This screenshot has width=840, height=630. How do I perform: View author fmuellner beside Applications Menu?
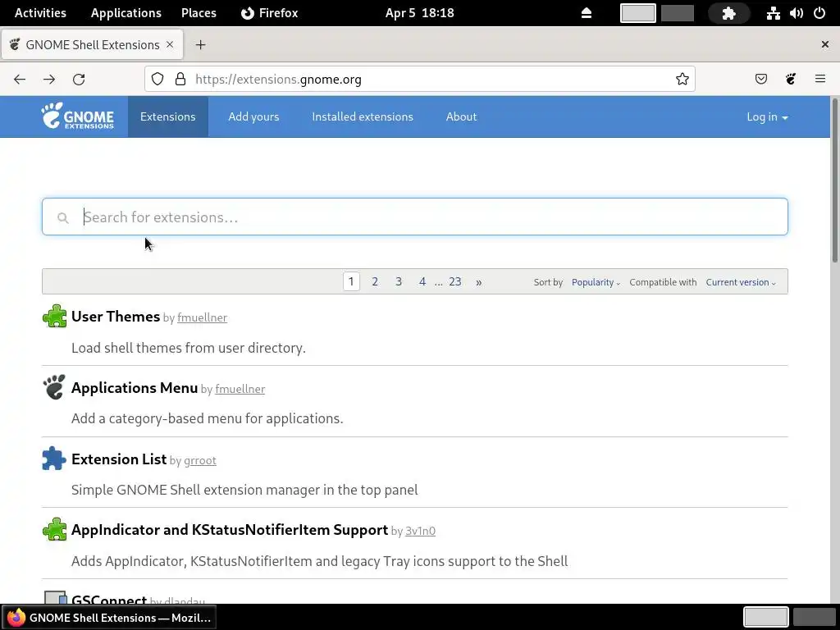point(240,389)
